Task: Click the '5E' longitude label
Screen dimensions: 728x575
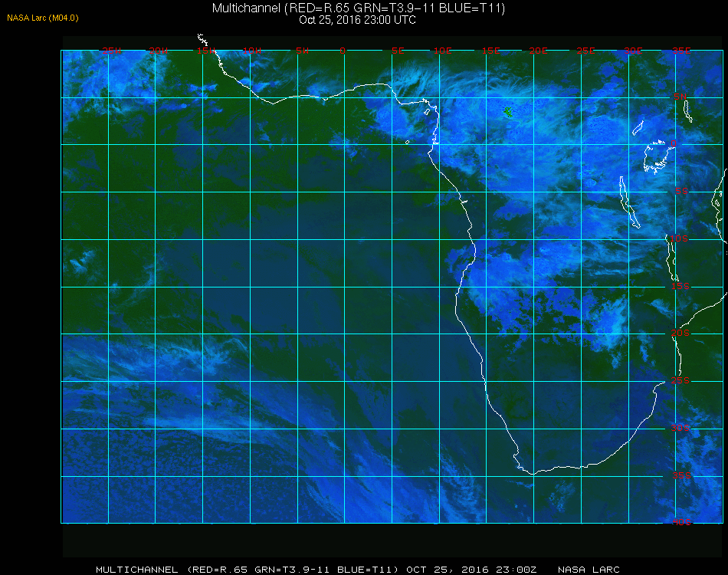Action: point(398,51)
